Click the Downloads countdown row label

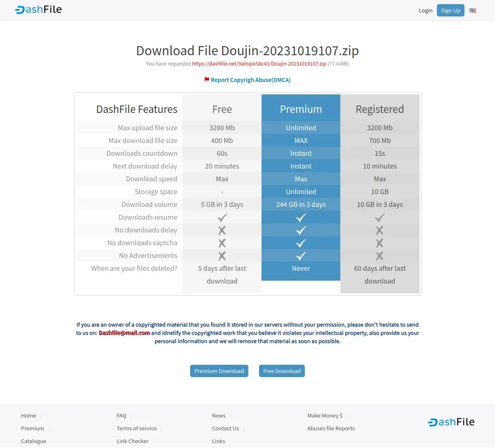142,153
